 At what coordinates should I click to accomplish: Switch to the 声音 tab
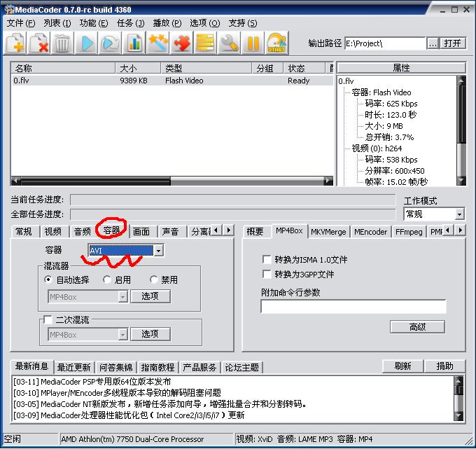click(170, 231)
